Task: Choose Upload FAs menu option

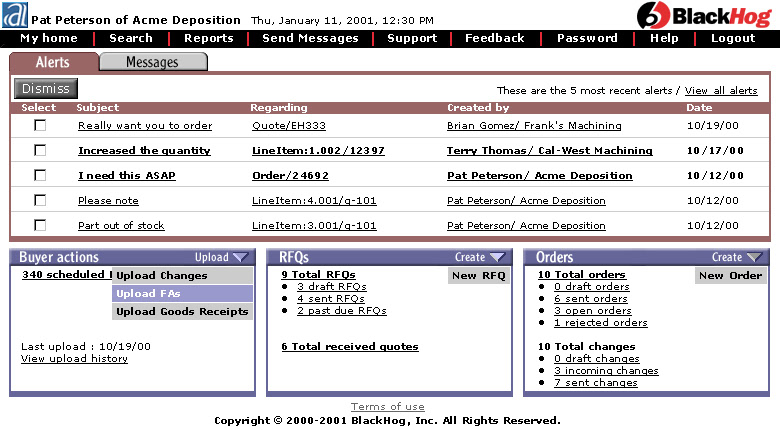Action: click(x=182, y=294)
